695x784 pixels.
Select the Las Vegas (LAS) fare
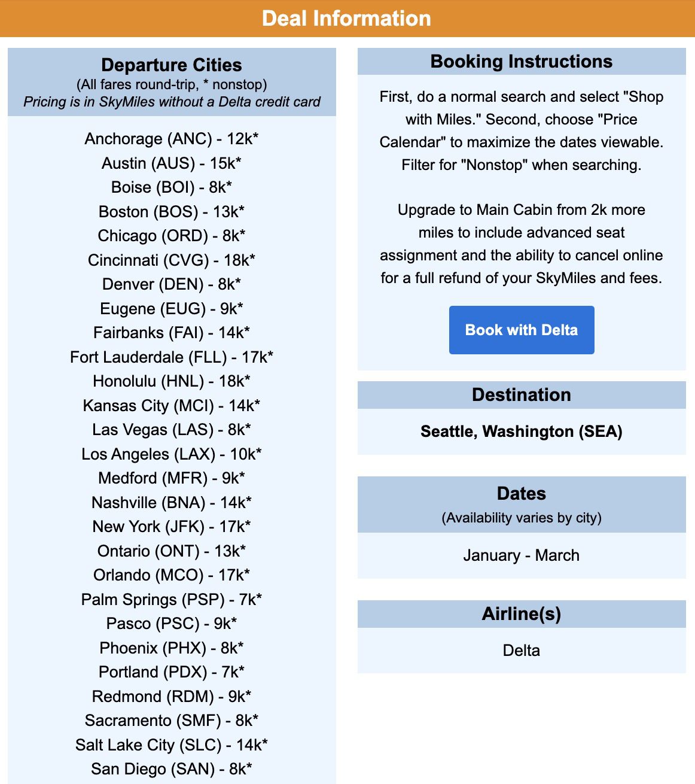pyautogui.click(x=172, y=430)
